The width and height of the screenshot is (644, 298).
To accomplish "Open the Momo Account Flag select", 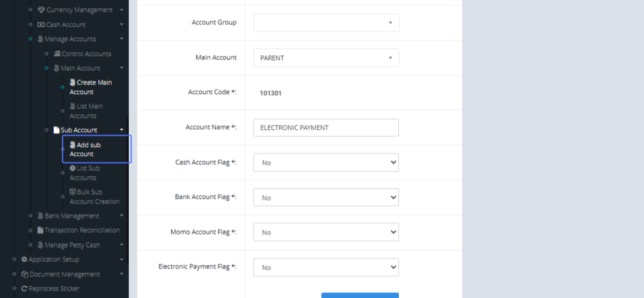I will 326,233.
